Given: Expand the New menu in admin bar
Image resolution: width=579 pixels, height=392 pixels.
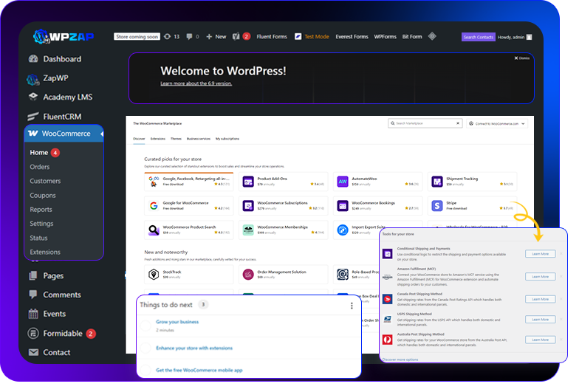Looking at the screenshot, I should [x=216, y=36].
